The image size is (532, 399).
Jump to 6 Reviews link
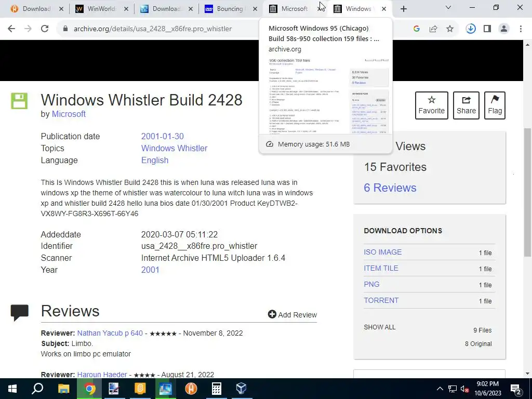pyautogui.click(x=390, y=188)
